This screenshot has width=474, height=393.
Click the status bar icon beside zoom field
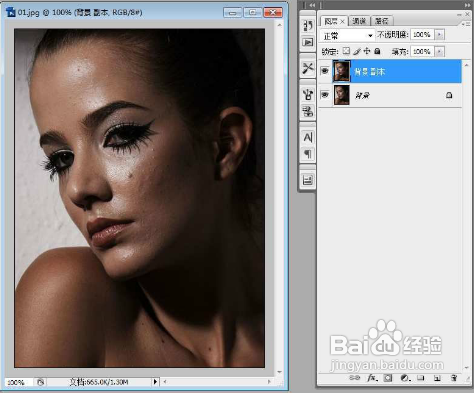point(41,382)
